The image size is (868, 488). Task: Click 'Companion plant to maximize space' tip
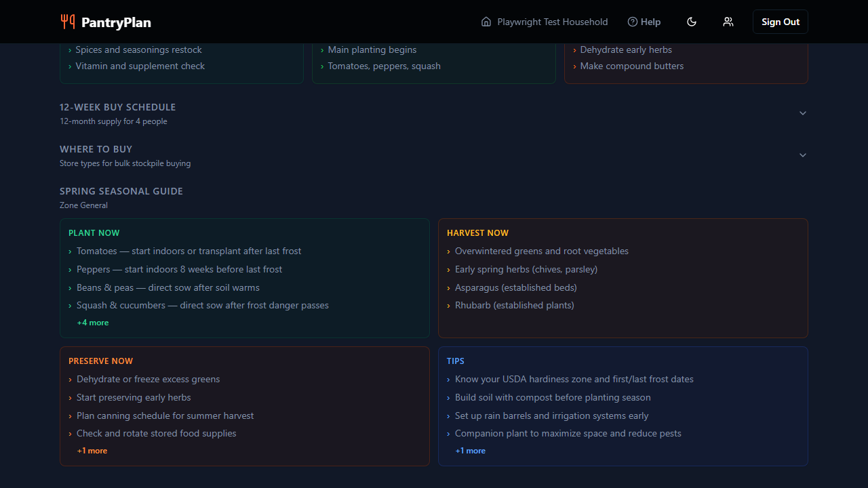(x=568, y=433)
